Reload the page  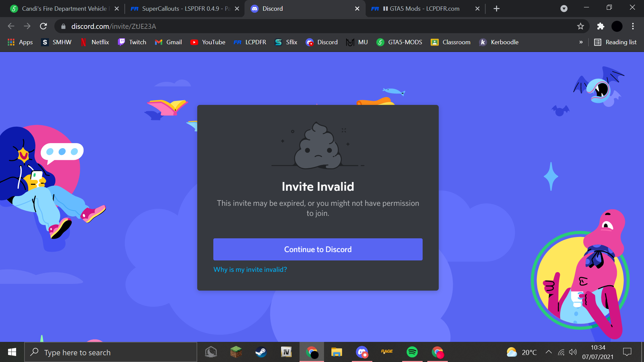(x=43, y=26)
